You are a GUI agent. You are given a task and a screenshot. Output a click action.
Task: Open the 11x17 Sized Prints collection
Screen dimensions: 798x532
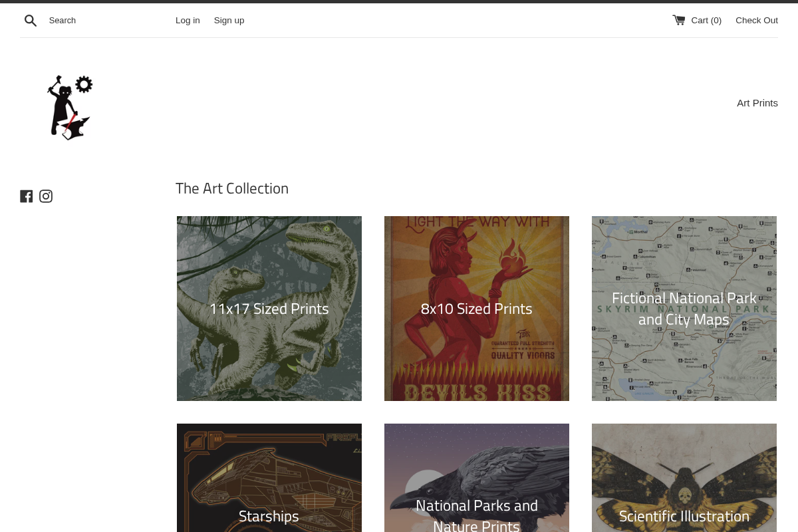(x=269, y=308)
